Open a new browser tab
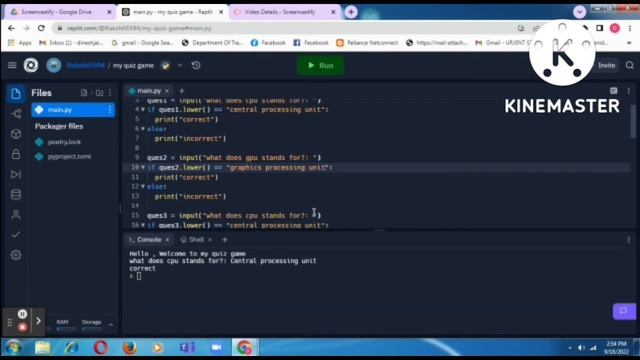Screen dimensions: 640x360 click(x=351, y=12)
